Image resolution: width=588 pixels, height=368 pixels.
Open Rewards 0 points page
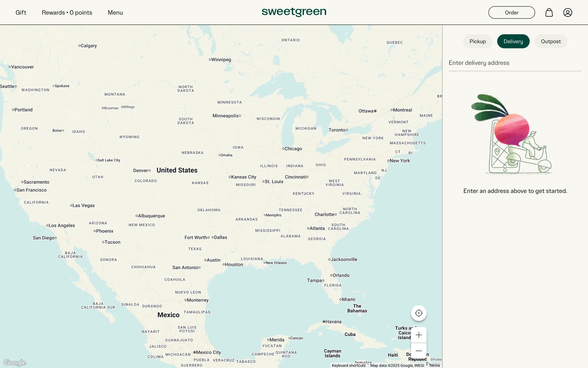[x=67, y=13]
